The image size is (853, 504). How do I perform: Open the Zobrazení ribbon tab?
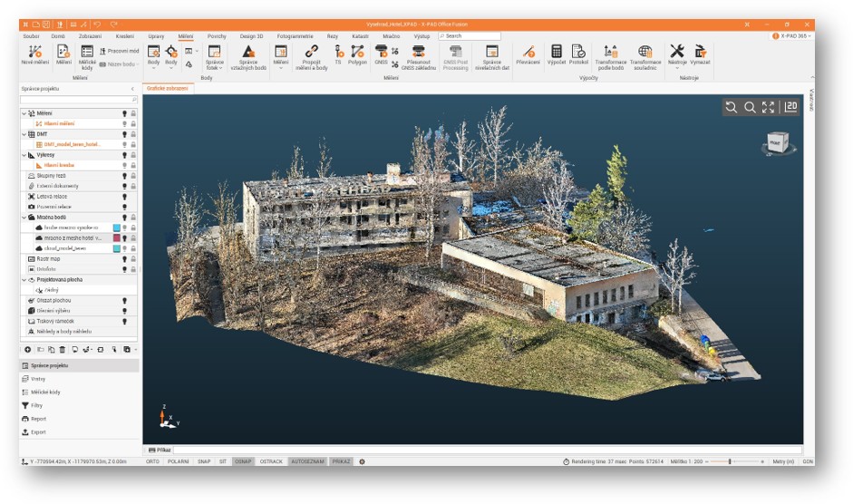point(90,36)
